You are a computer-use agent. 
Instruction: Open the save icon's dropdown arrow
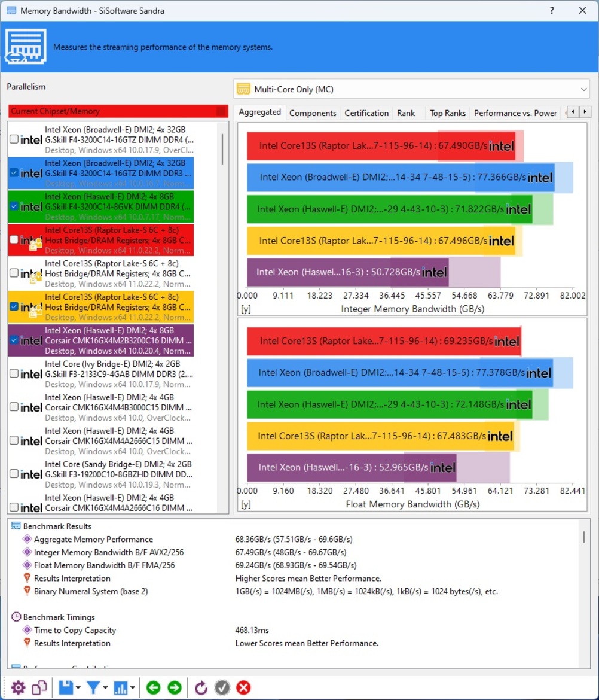click(78, 687)
